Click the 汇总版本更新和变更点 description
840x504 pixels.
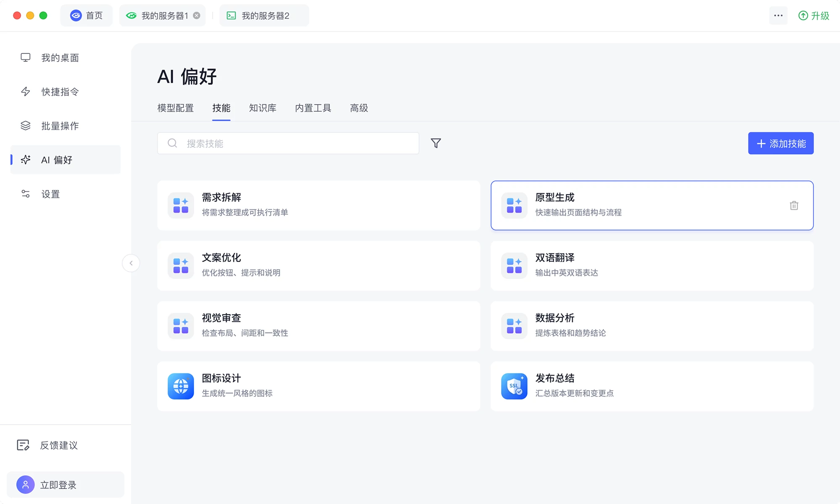pos(574,393)
